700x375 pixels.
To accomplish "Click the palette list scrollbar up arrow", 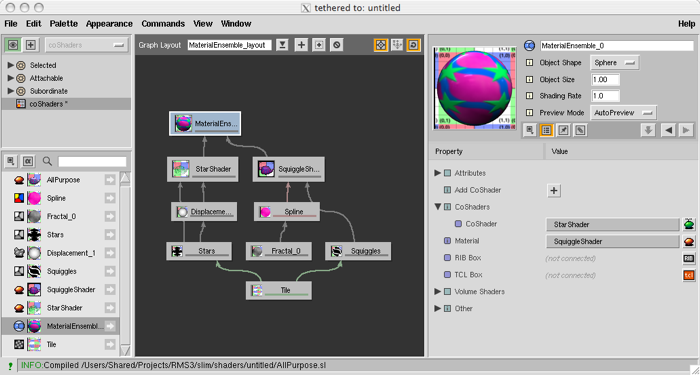I will [125, 178].
